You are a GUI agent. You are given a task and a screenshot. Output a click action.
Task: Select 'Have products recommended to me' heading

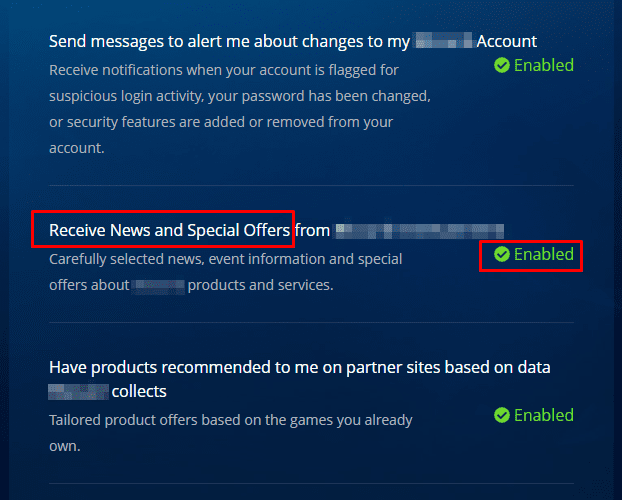pyautogui.click(x=299, y=379)
